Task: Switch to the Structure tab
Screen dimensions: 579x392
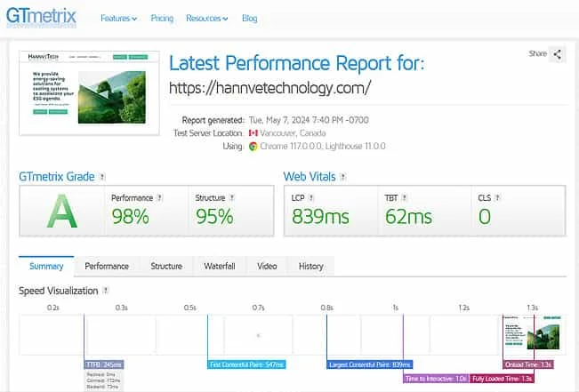Action: coord(166,266)
